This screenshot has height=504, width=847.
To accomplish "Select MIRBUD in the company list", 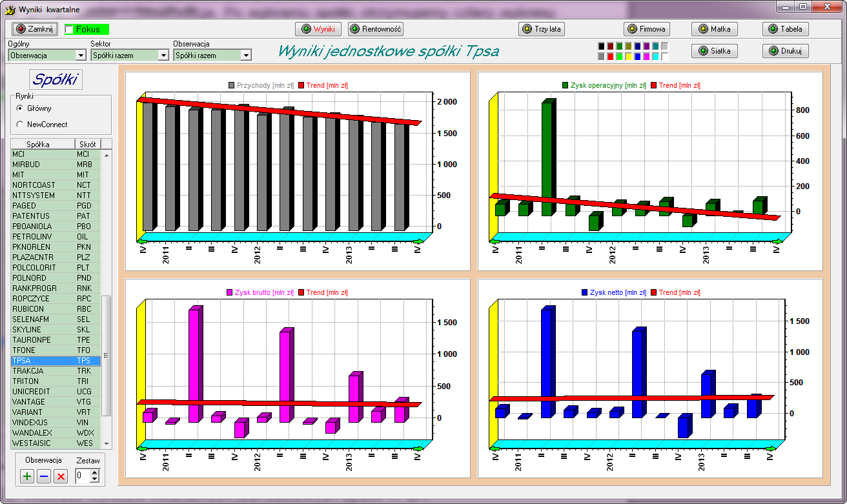I will [x=56, y=165].
